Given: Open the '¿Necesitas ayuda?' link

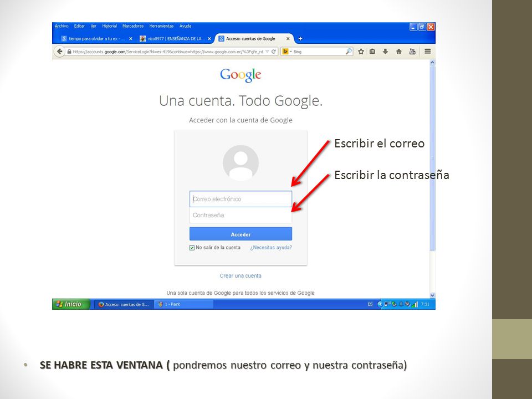Looking at the screenshot, I should click(x=271, y=248).
